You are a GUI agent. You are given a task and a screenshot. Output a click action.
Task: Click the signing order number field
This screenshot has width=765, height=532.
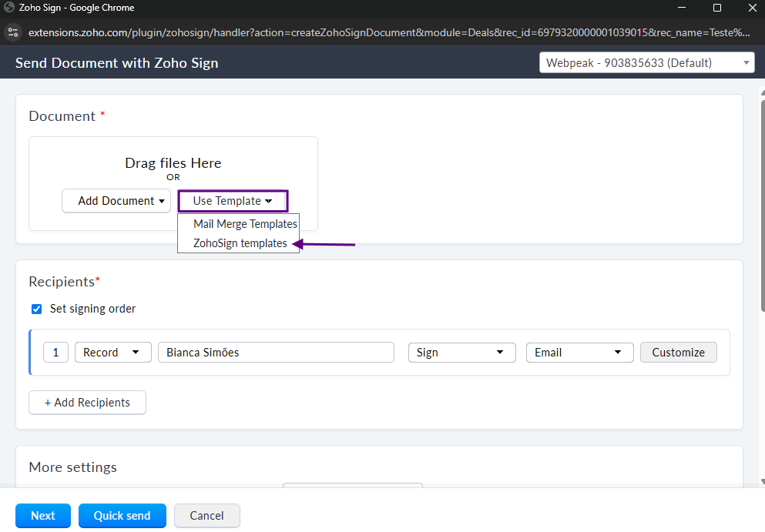tap(55, 353)
